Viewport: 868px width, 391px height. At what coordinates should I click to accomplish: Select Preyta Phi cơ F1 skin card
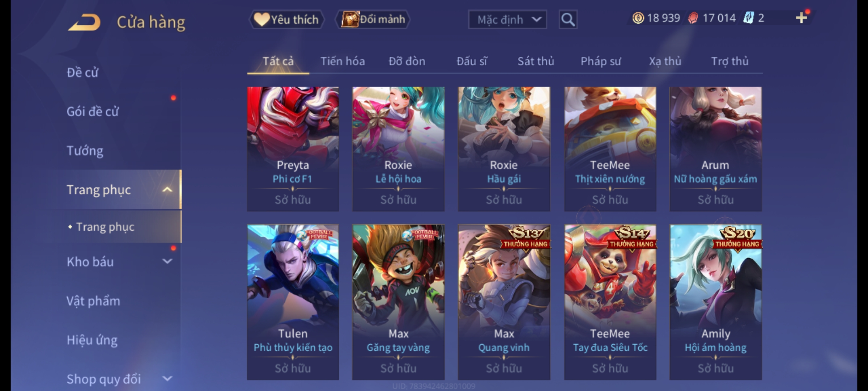point(293,149)
